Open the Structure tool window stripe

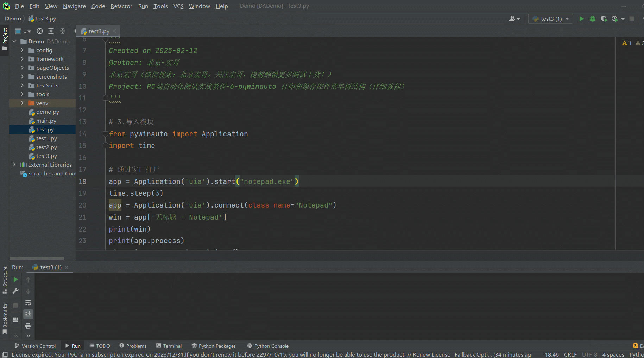(5, 280)
